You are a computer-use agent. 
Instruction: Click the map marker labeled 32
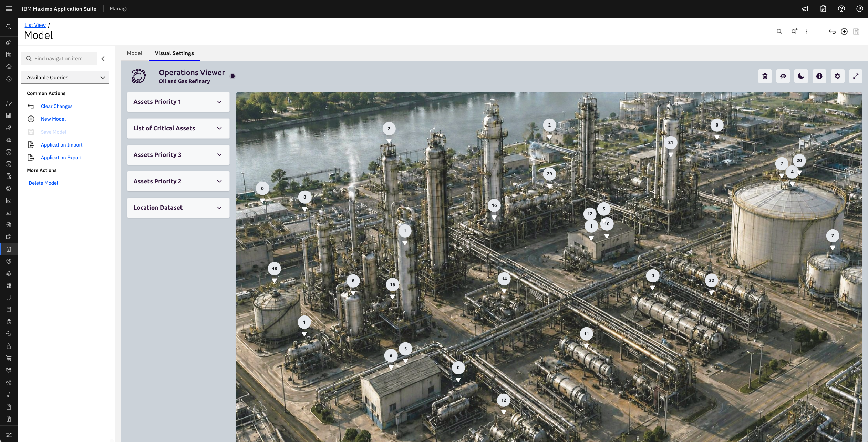711,281
